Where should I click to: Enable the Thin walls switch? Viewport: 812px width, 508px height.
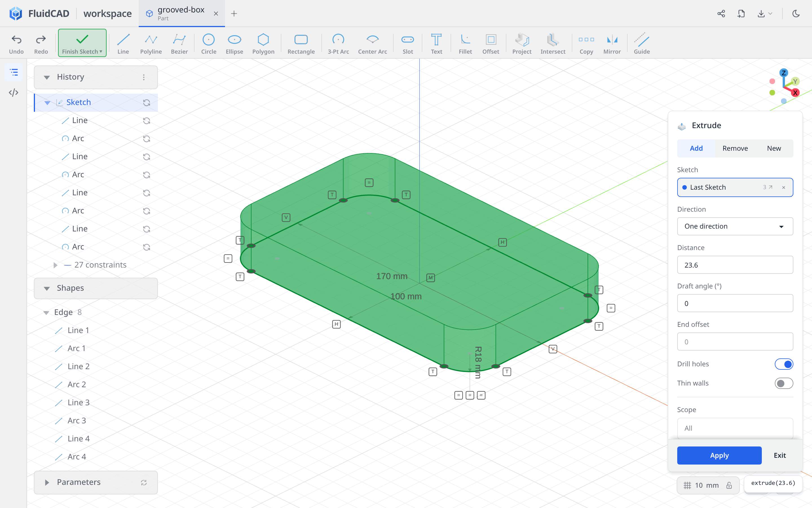point(784,383)
